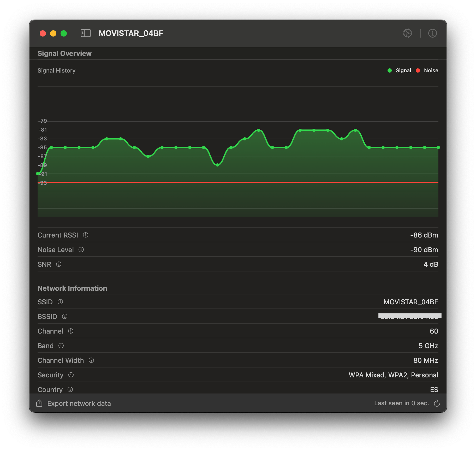This screenshot has width=476, height=451.
Task: Click the Security info icon
Action: pyautogui.click(x=71, y=375)
